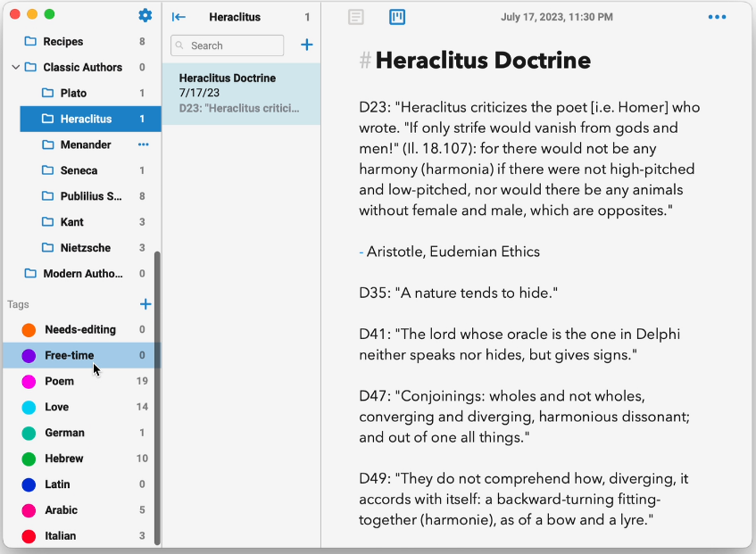Create a new tag with plus icon
This screenshot has width=756, height=554.
(x=145, y=304)
